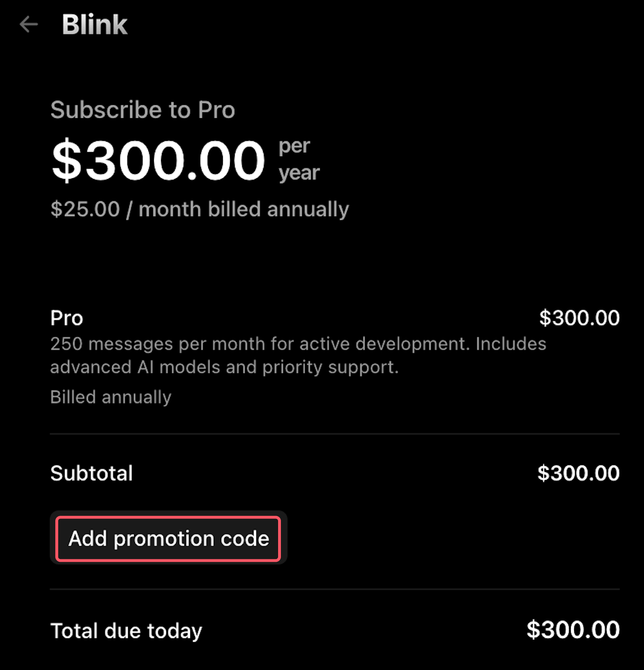Image resolution: width=644 pixels, height=670 pixels.
Task: Select the Subscribe to Pro heading
Action: pos(143,110)
